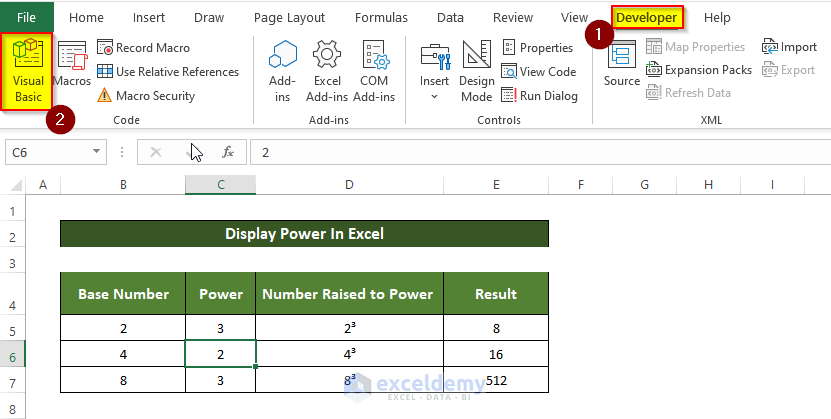
Task: Open the Add-ins dialog
Action: [x=282, y=71]
